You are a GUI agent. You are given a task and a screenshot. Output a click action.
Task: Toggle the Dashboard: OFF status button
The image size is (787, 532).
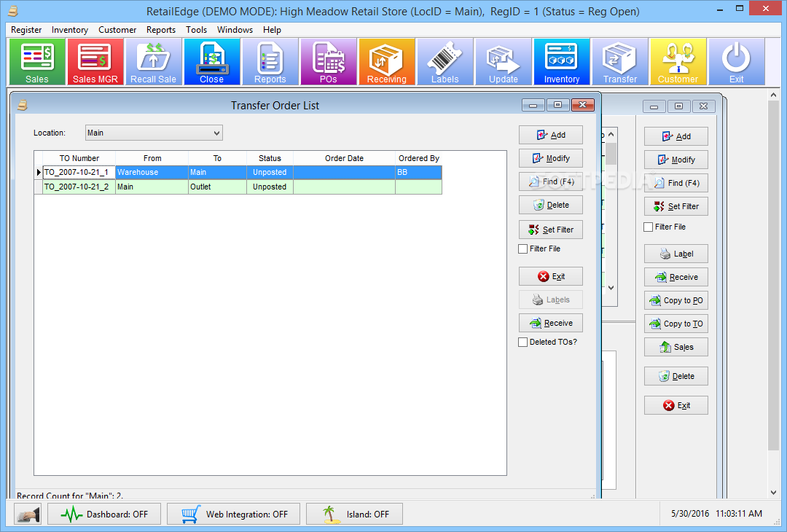[x=104, y=514]
